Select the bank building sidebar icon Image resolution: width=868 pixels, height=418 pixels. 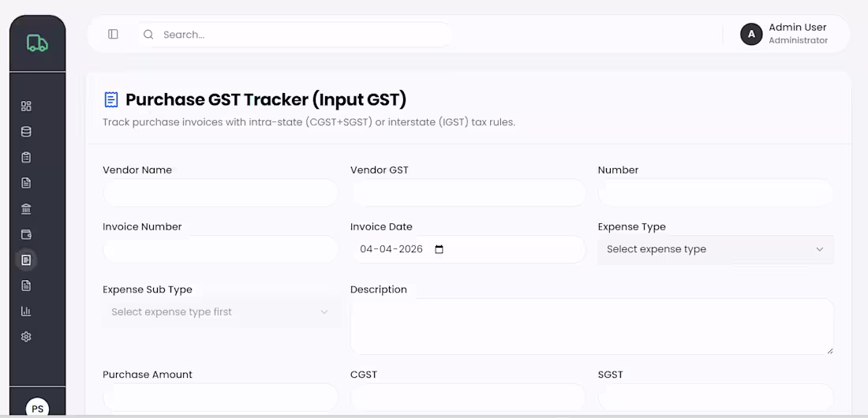coord(26,209)
